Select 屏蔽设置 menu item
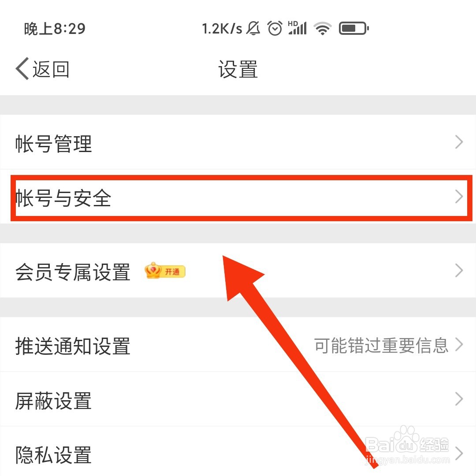The height and width of the screenshot is (476, 476). [x=238, y=399]
